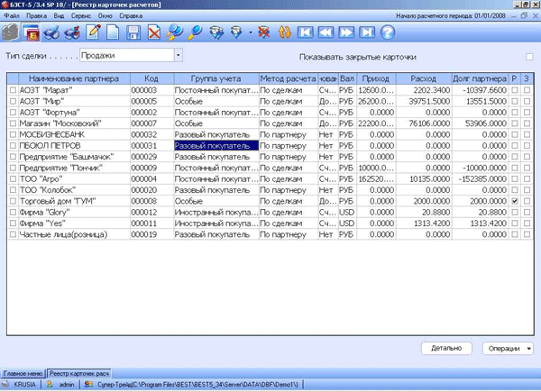541x392 pixels.
Task: Open the Справка menu
Action: [131, 16]
